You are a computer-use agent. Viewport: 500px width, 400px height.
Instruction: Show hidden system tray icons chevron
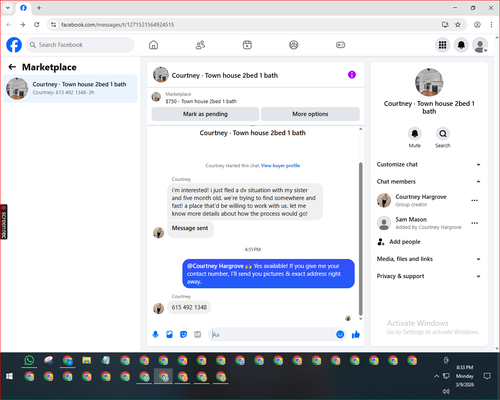click(436, 376)
